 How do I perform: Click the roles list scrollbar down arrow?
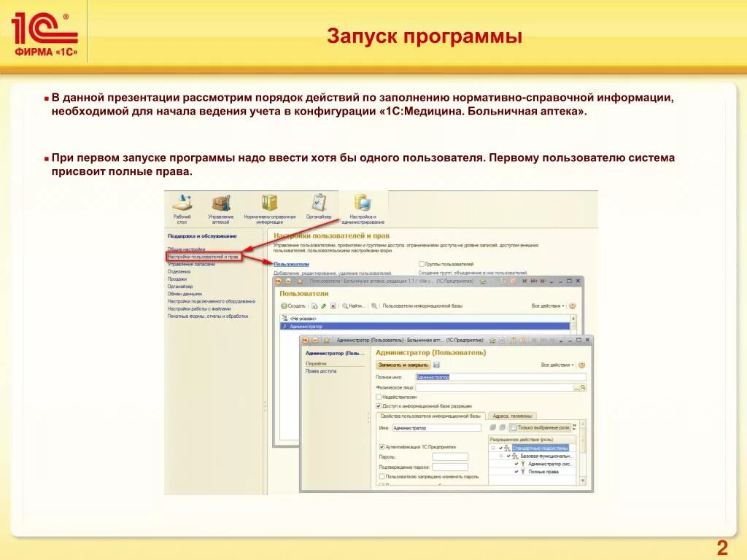(x=583, y=481)
